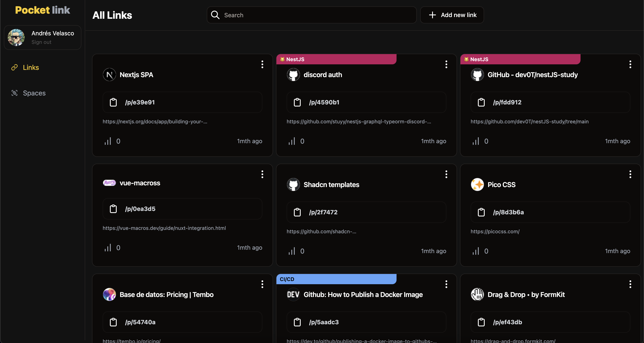This screenshot has width=644, height=343.
Task: Focus the Search input field
Action: (312, 15)
